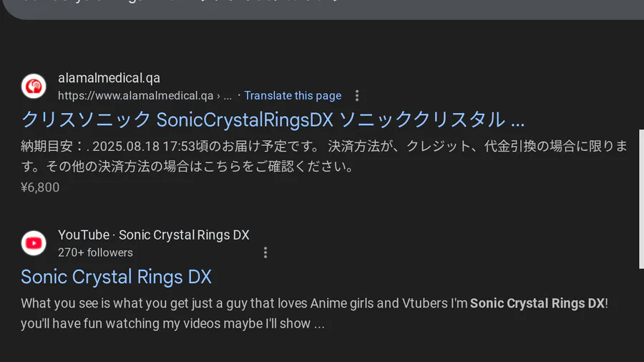Click the alamalmedical.qa site favicon

pyautogui.click(x=34, y=87)
